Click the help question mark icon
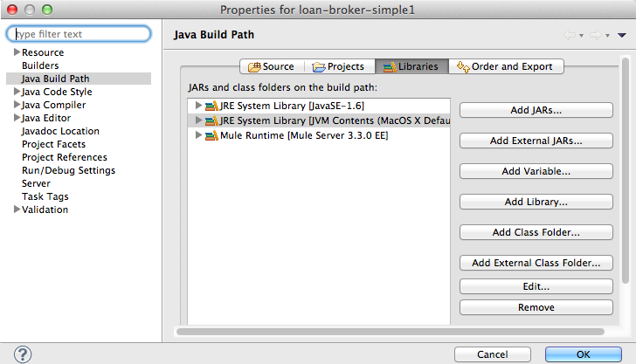The image size is (636, 364). 23,354
